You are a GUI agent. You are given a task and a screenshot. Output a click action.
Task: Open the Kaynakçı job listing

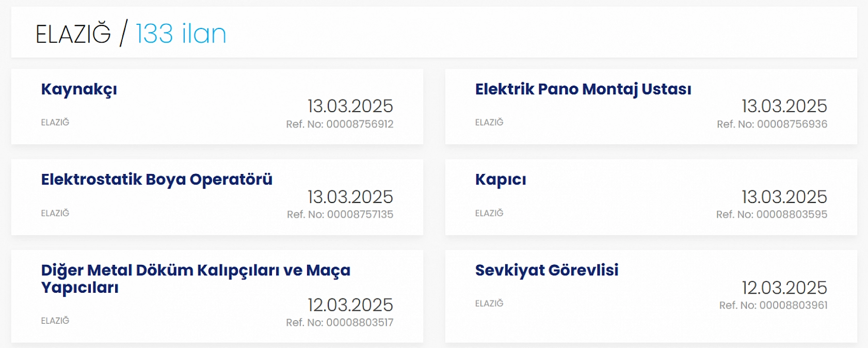79,89
